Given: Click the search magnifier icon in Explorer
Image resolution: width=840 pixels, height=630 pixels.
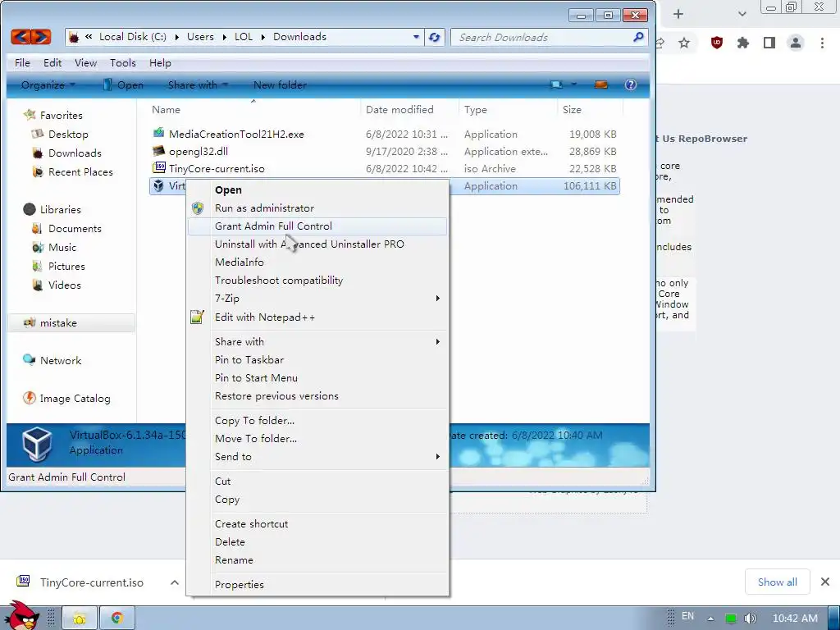Looking at the screenshot, I should point(638,37).
